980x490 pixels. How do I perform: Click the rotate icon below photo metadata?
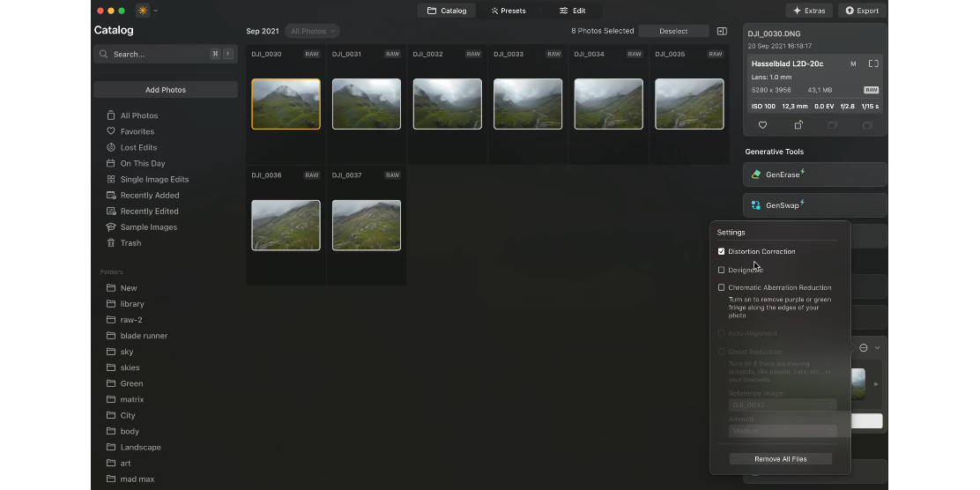[x=798, y=125]
